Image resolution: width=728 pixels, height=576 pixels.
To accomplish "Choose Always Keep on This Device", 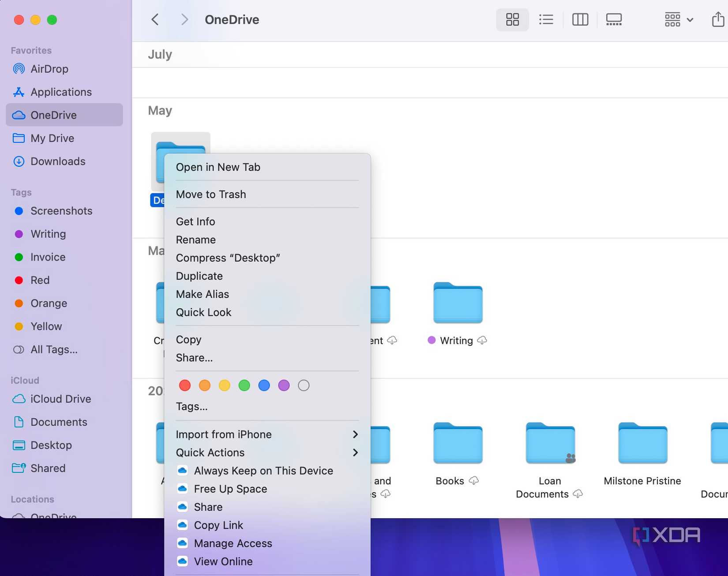I will (x=263, y=471).
